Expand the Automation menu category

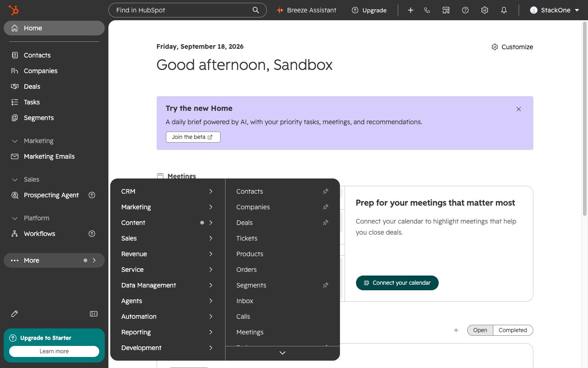pyautogui.click(x=167, y=316)
